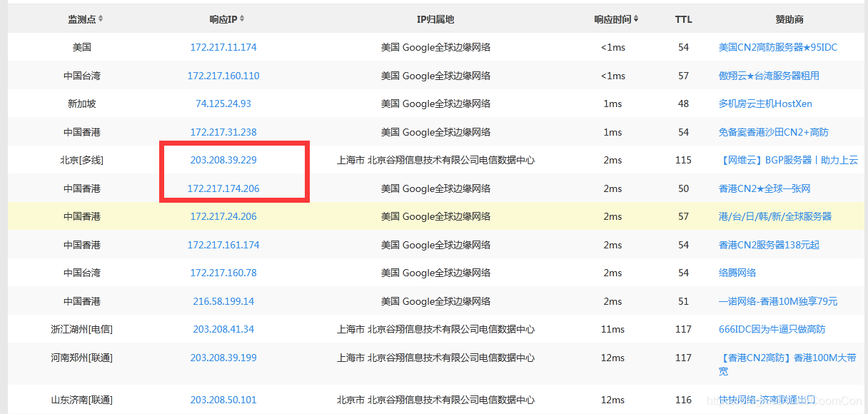
Task: Open sponsor link 【网维云】BGP服务器丨助力上云
Action: point(788,160)
